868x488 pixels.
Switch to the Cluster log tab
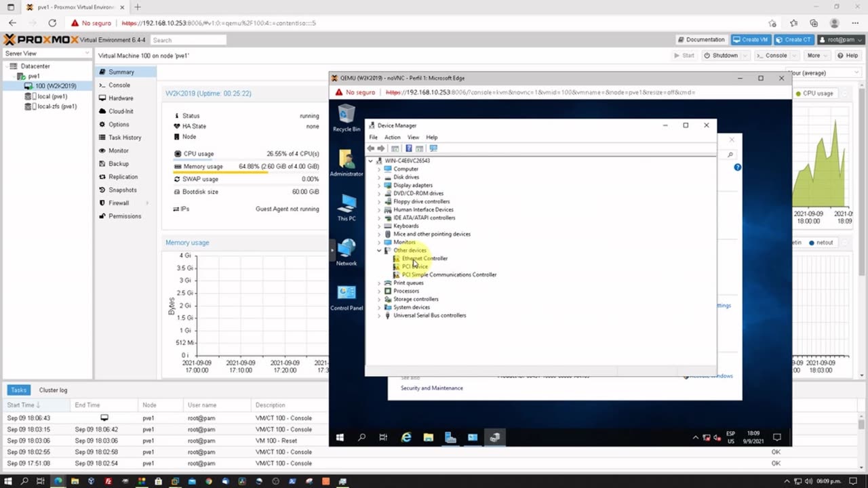click(53, 390)
